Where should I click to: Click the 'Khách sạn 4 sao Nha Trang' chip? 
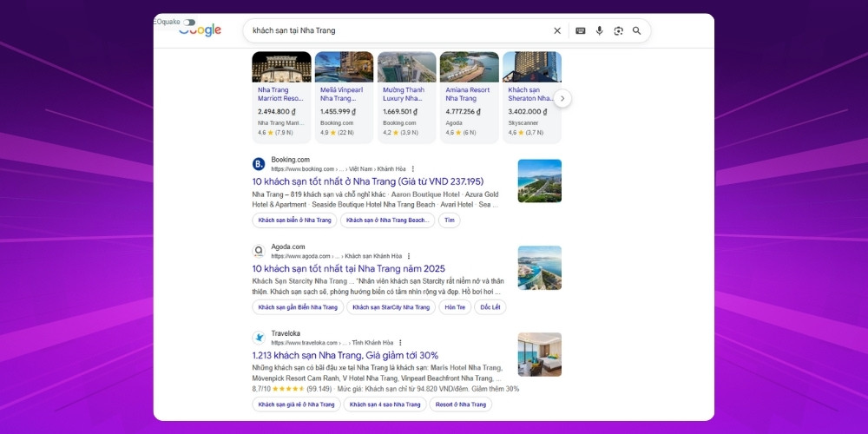(385, 404)
